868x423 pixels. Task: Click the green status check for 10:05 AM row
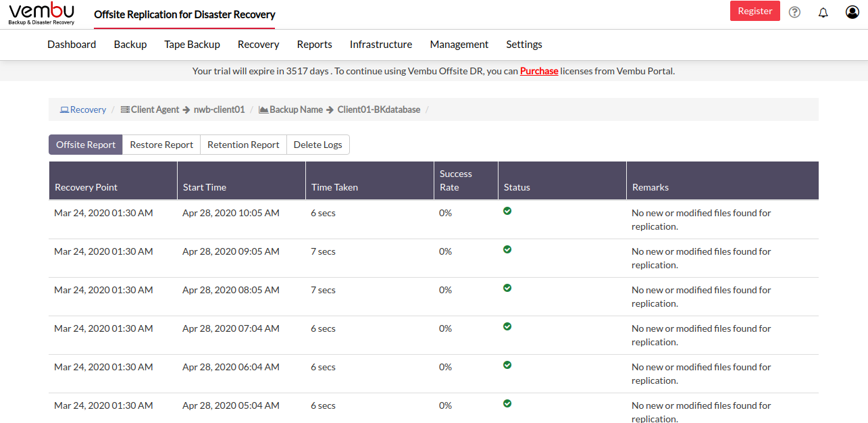coord(507,211)
